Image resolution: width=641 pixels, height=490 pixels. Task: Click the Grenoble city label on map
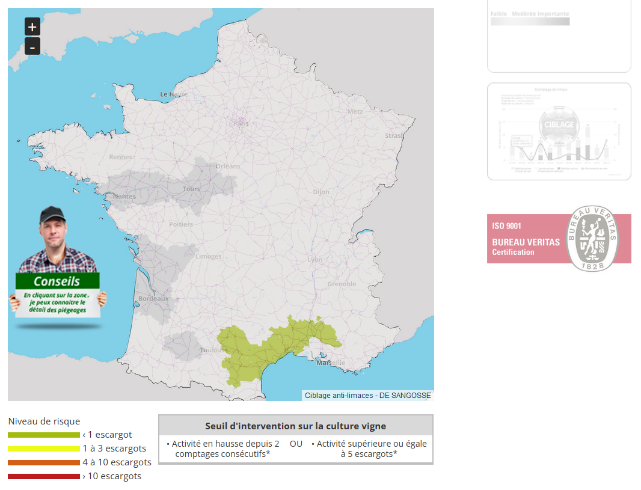(x=341, y=283)
